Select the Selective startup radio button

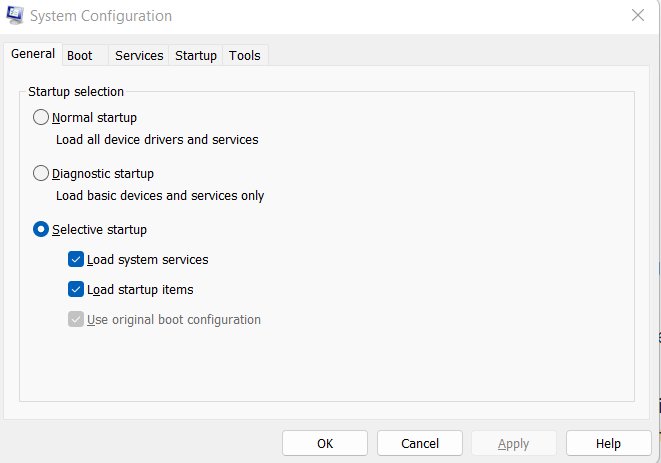tap(41, 229)
